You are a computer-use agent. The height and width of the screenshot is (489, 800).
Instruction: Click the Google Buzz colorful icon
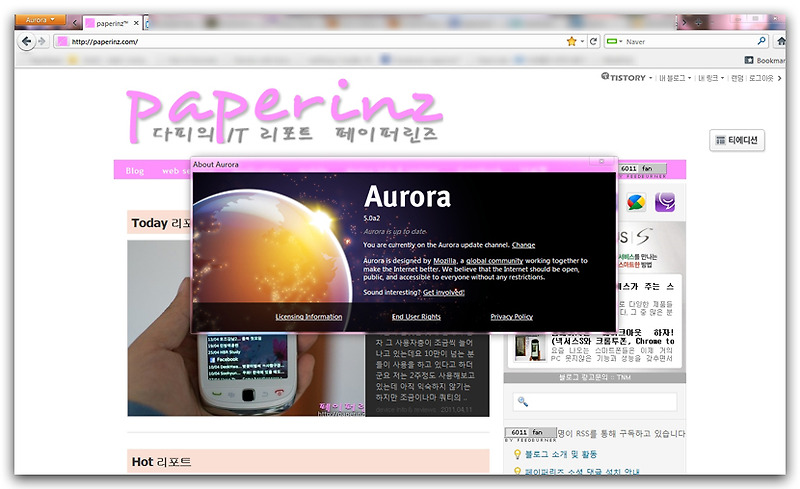coord(636,202)
